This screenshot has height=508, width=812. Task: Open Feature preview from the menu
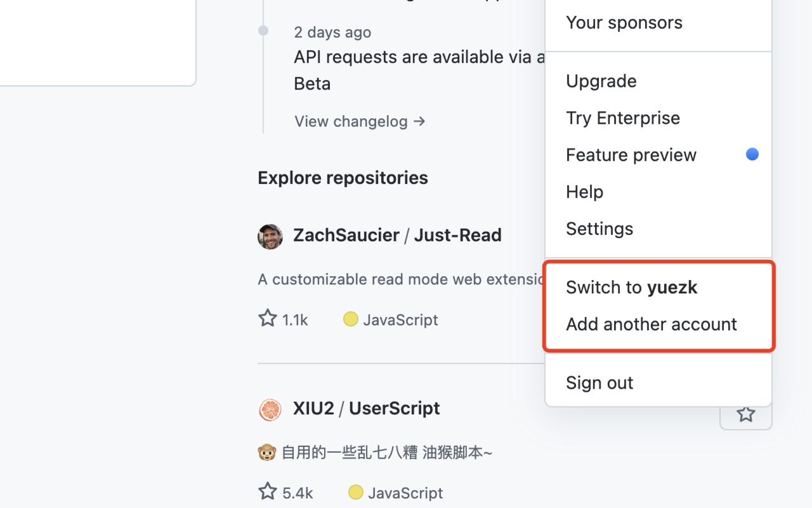631,155
